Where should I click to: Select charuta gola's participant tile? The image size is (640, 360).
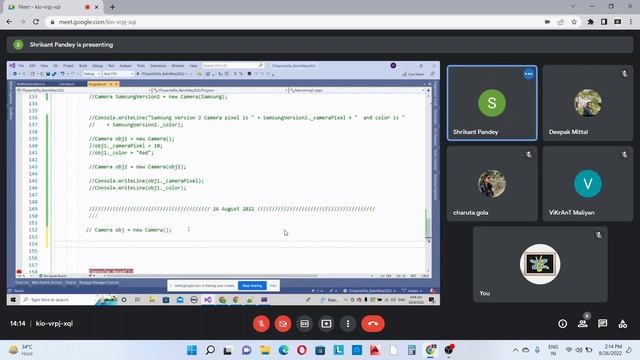[492, 184]
